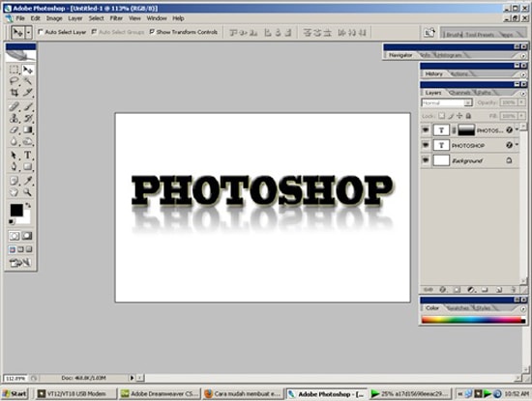The width and height of the screenshot is (532, 401).
Task: Click the create new layer icon
Action: point(499,290)
